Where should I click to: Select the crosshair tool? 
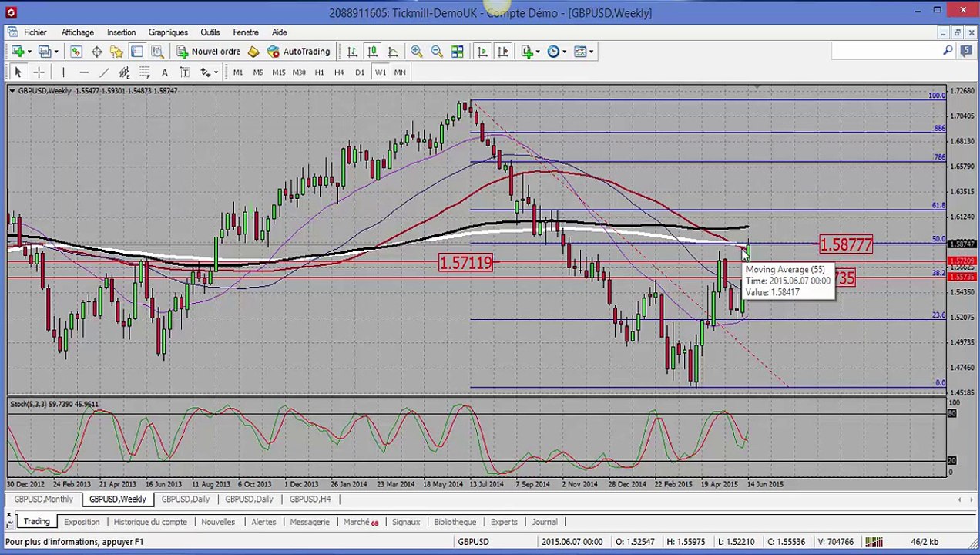[39, 72]
